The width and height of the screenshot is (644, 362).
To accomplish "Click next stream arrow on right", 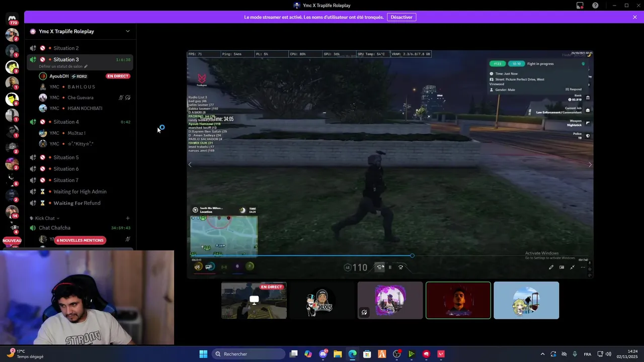I will pyautogui.click(x=590, y=164).
